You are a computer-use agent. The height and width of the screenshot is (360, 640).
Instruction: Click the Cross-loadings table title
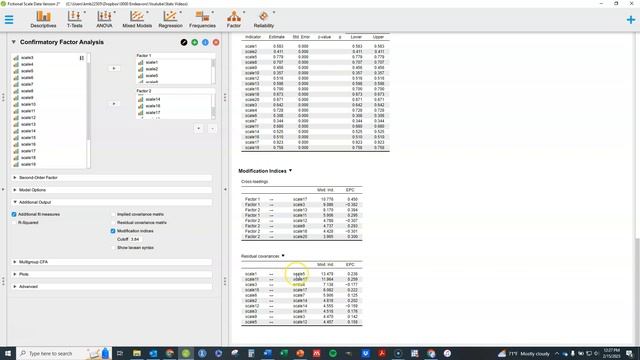tap(254, 182)
